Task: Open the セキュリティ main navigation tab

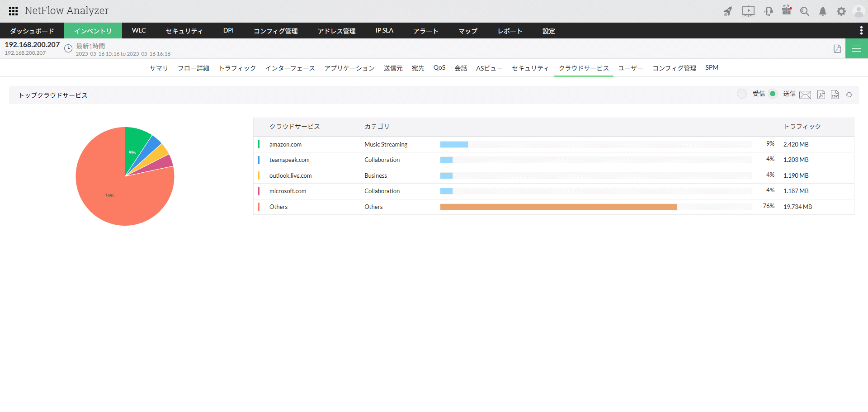Action: coord(184,31)
